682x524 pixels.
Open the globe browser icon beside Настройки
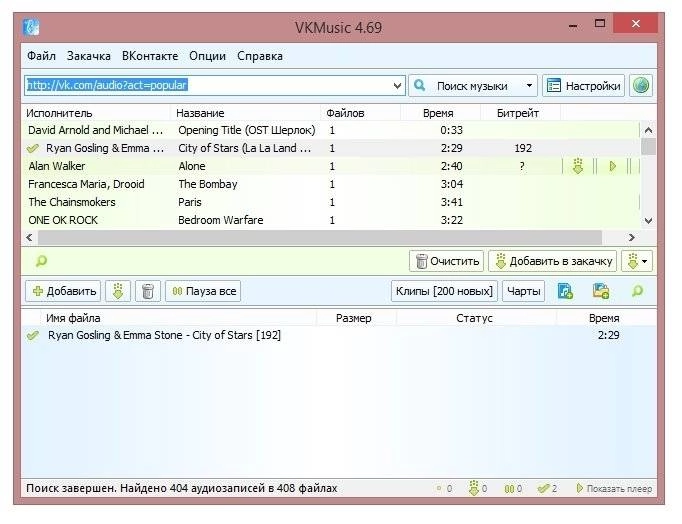pos(641,85)
